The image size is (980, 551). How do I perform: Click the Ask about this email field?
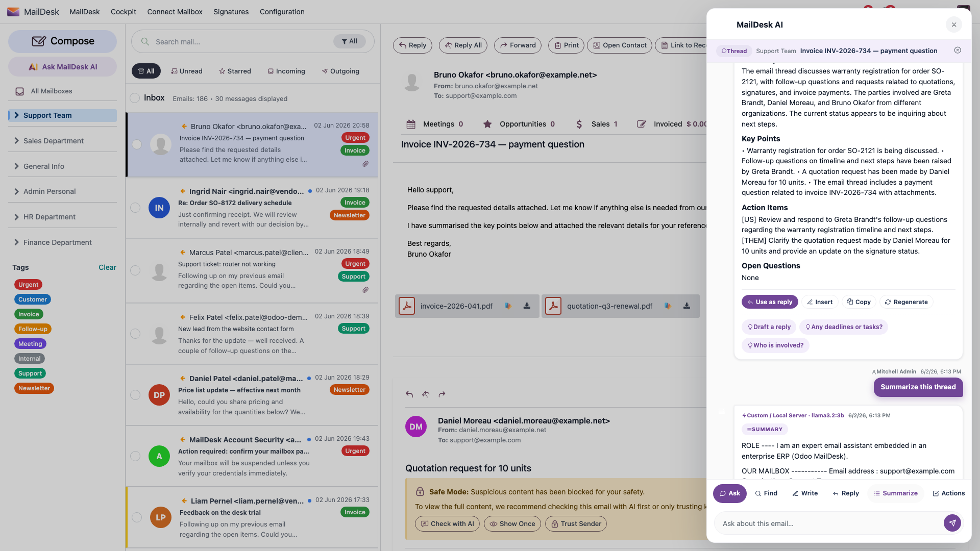point(828,523)
